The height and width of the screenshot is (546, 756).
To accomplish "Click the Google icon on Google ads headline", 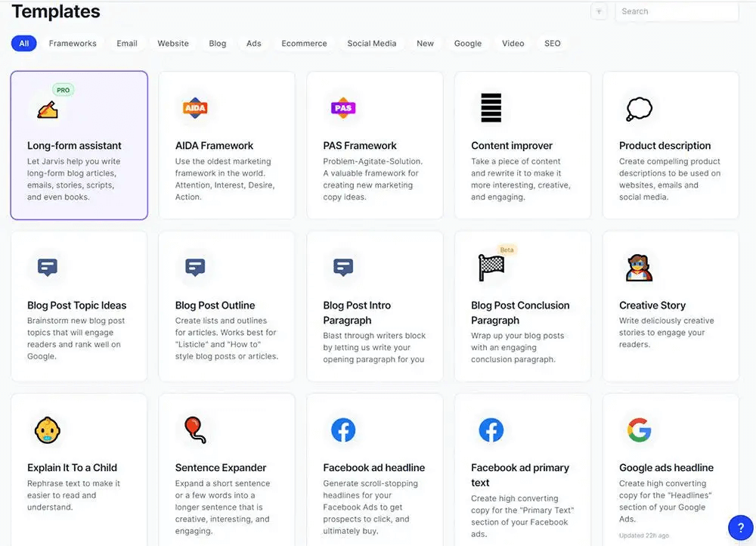I will tap(639, 429).
